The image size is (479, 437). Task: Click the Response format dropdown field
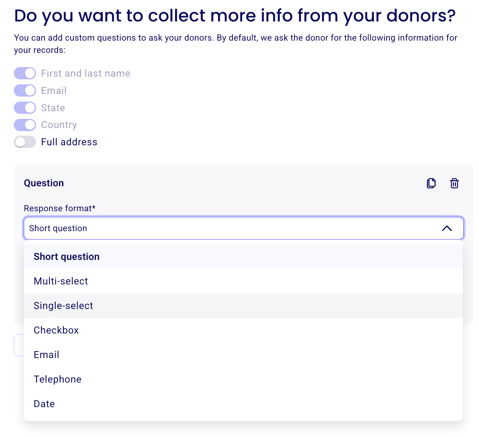[243, 228]
